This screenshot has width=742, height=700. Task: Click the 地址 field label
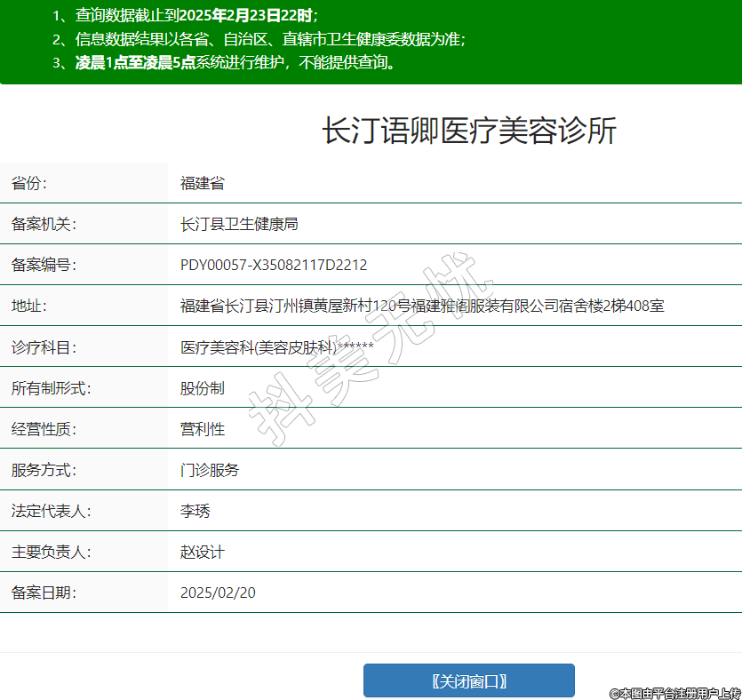click(x=29, y=306)
